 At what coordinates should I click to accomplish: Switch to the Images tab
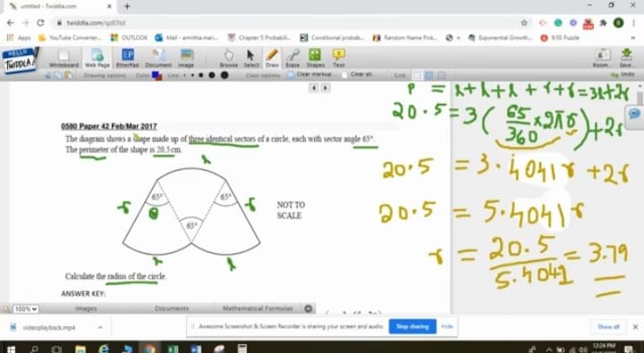coord(86,308)
